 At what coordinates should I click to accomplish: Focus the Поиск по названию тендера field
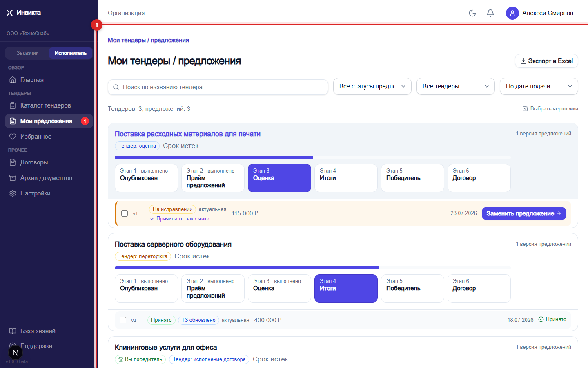point(218,87)
